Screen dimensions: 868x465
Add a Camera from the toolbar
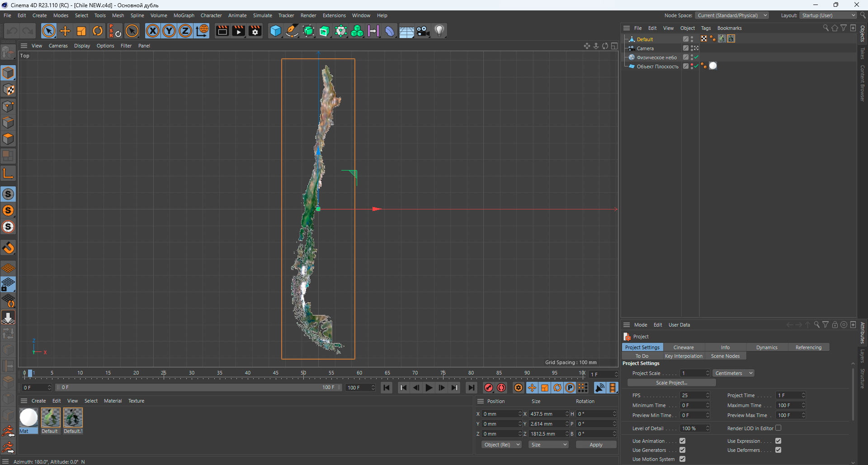click(423, 31)
